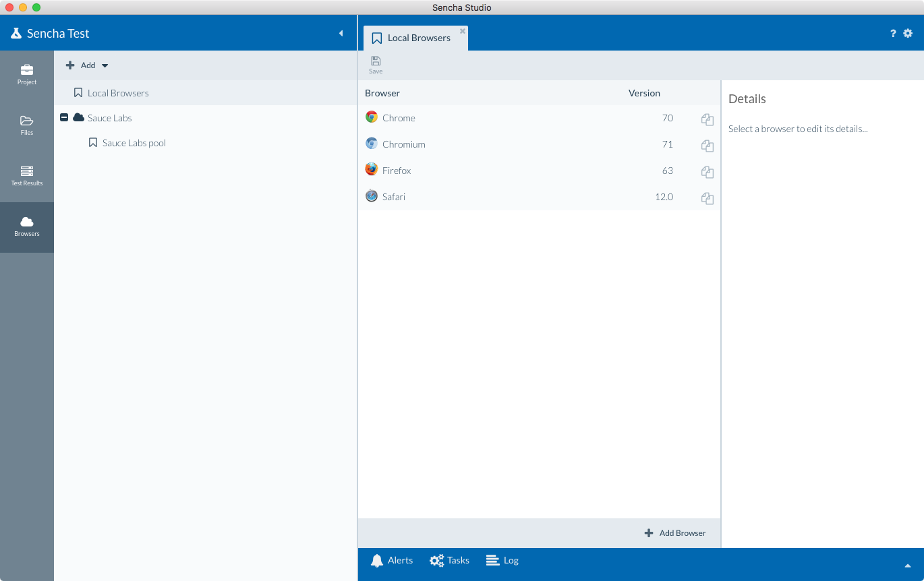
Task: Open the Alerts panel
Action: (x=392, y=561)
